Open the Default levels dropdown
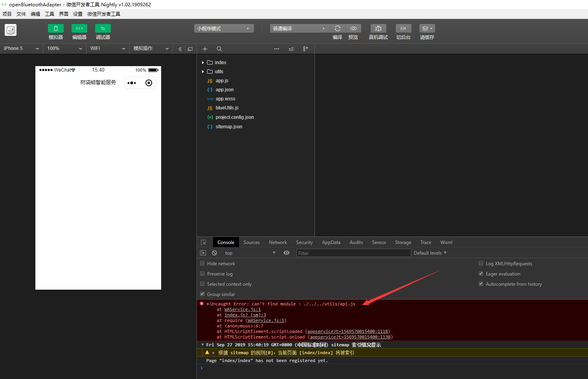 pyautogui.click(x=430, y=253)
